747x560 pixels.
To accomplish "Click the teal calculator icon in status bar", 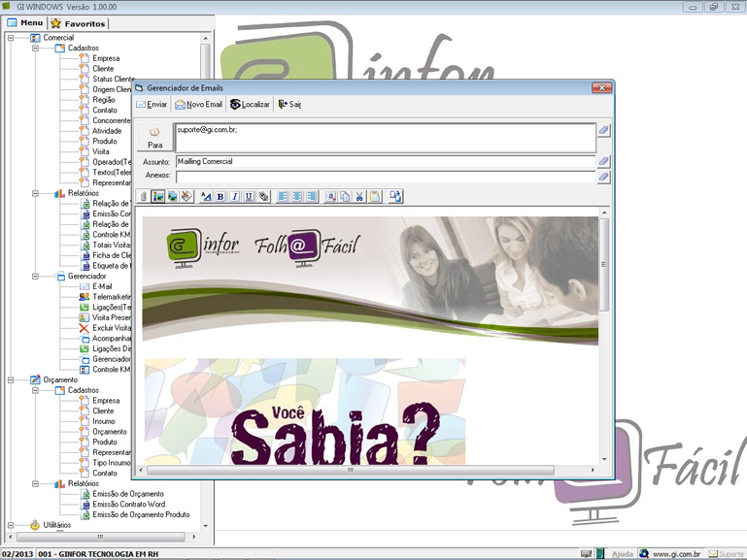I will point(600,554).
